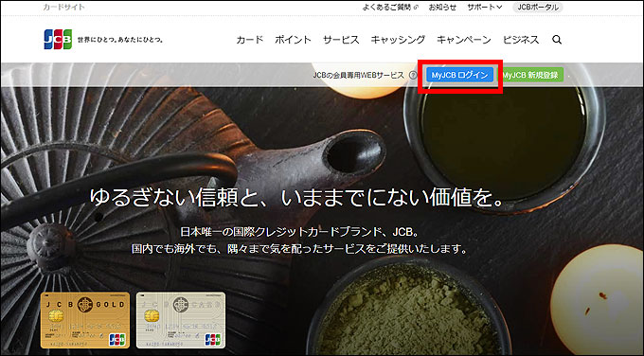Click the MyJCB ログイン button
Screen dimensions: 644x356
tap(459, 75)
